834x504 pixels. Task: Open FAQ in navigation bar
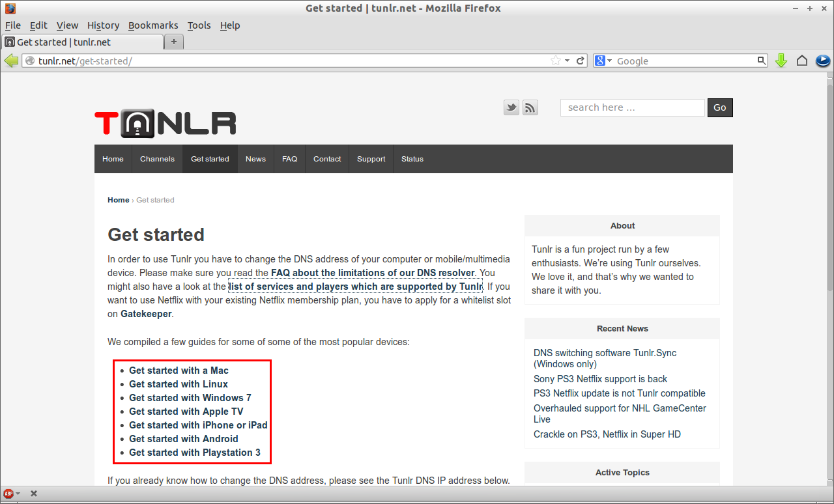[289, 159]
